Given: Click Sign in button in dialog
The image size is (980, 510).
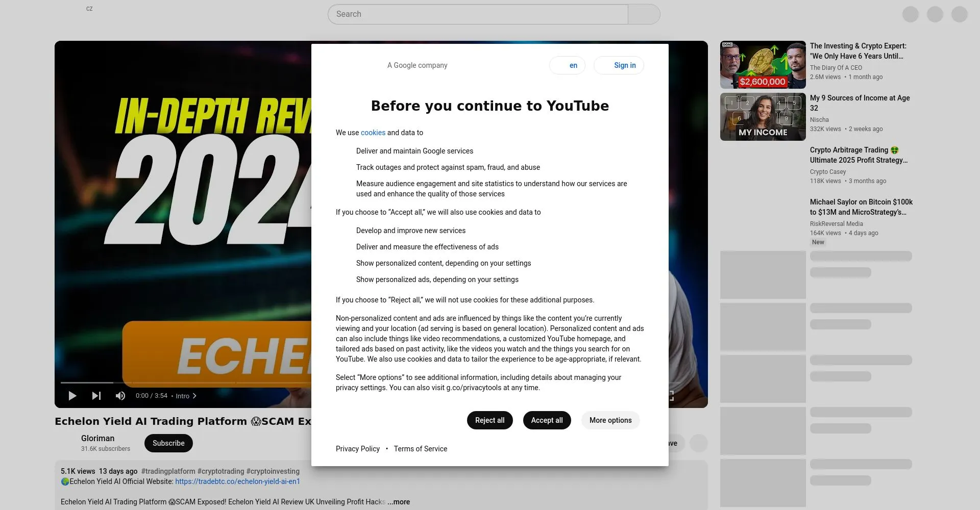Looking at the screenshot, I should (619, 65).
